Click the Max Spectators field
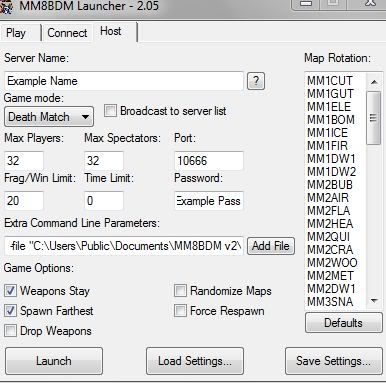This screenshot has width=386, height=383. (x=104, y=161)
